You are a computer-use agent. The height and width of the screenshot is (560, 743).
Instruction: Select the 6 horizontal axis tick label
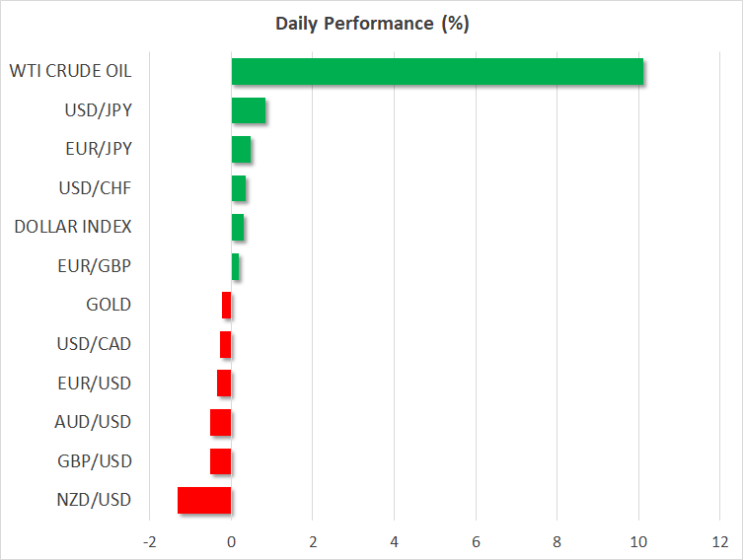click(x=476, y=541)
